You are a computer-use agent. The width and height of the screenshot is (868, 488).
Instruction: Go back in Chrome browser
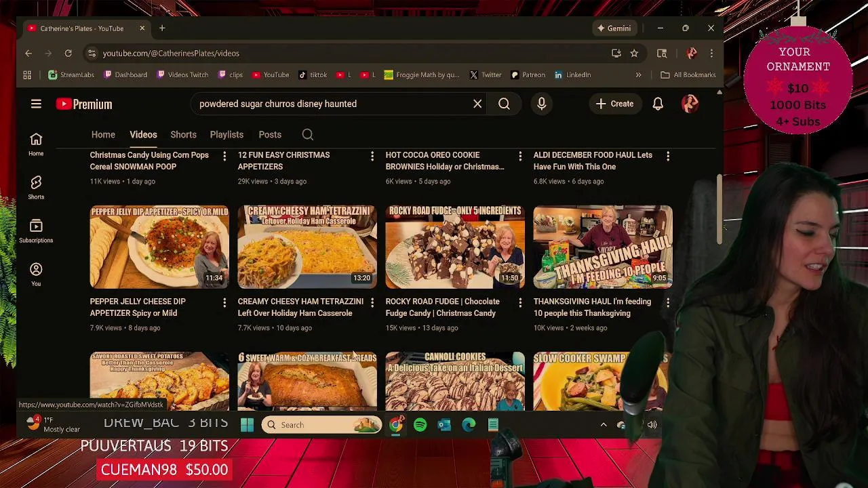pos(28,53)
